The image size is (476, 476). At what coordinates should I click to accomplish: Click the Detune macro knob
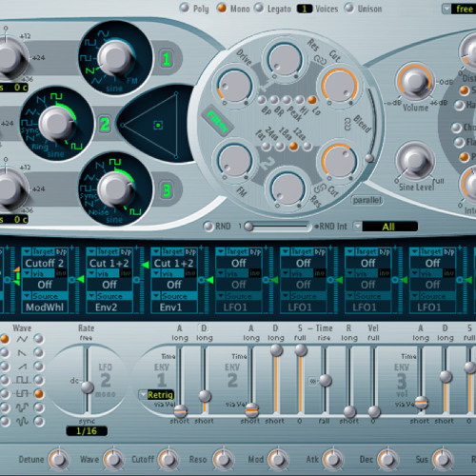tap(58, 459)
